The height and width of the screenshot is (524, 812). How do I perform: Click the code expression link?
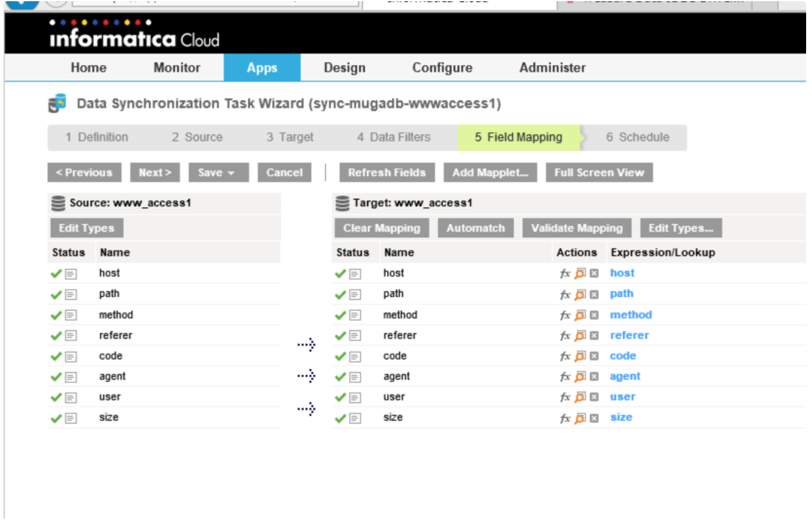tap(623, 356)
